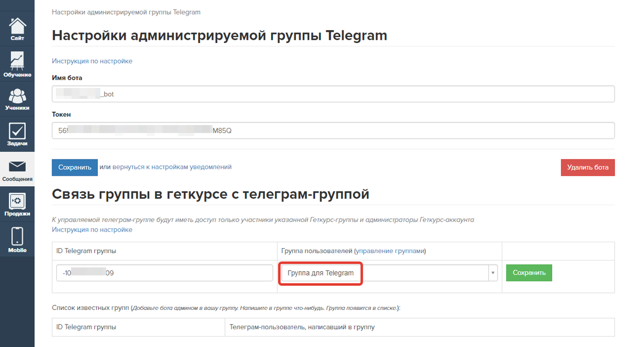Click the ID Telegram группы header in known groups list
644x347 pixels.
pos(86,327)
